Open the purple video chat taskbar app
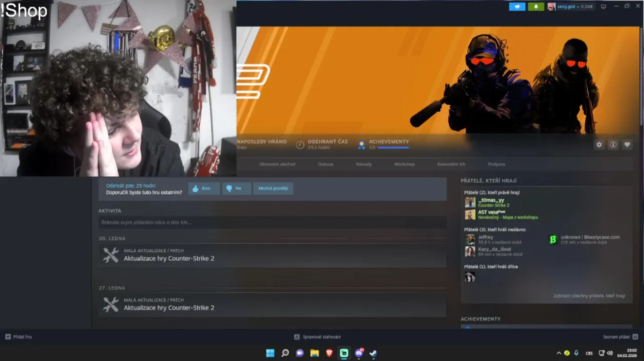This screenshot has width=644, height=361. [x=300, y=353]
